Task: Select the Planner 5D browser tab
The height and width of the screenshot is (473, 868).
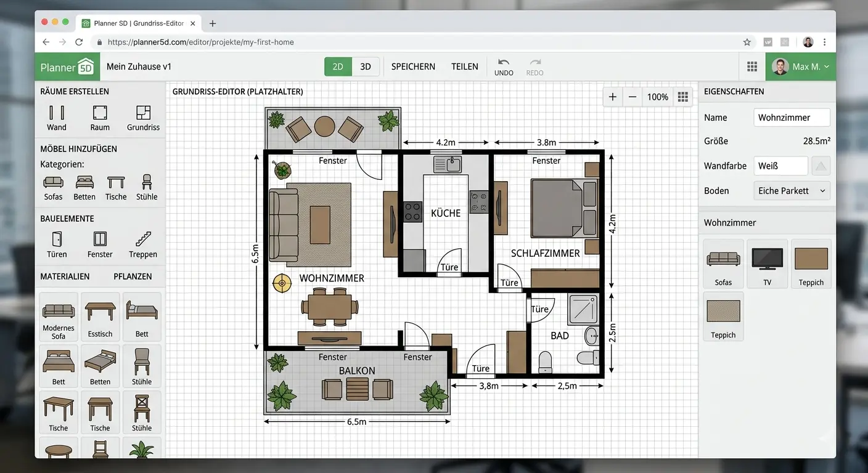Action: click(x=139, y=23)
